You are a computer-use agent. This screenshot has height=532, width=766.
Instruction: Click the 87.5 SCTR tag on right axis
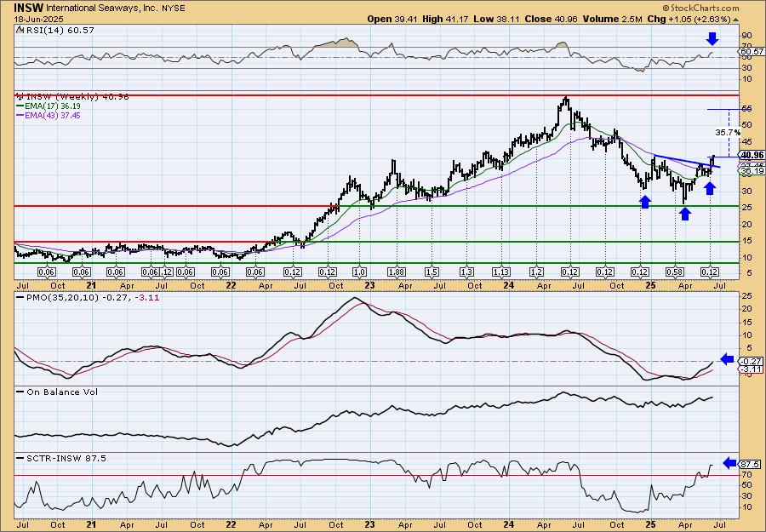coord(751,464)
